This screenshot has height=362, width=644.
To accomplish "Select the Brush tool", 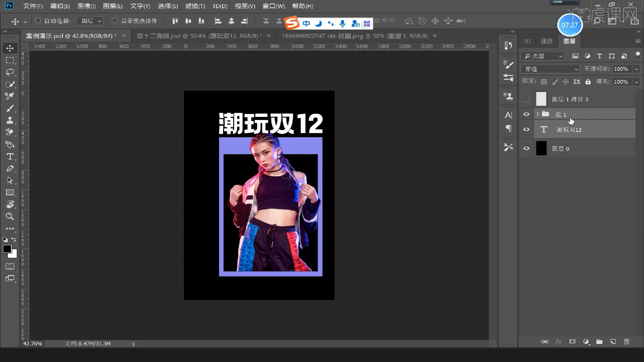I will tap(10, 108).
